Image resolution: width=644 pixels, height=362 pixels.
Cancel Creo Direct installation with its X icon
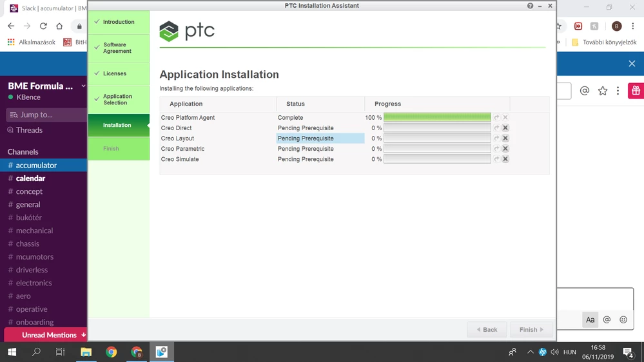(x=505, y=128)
